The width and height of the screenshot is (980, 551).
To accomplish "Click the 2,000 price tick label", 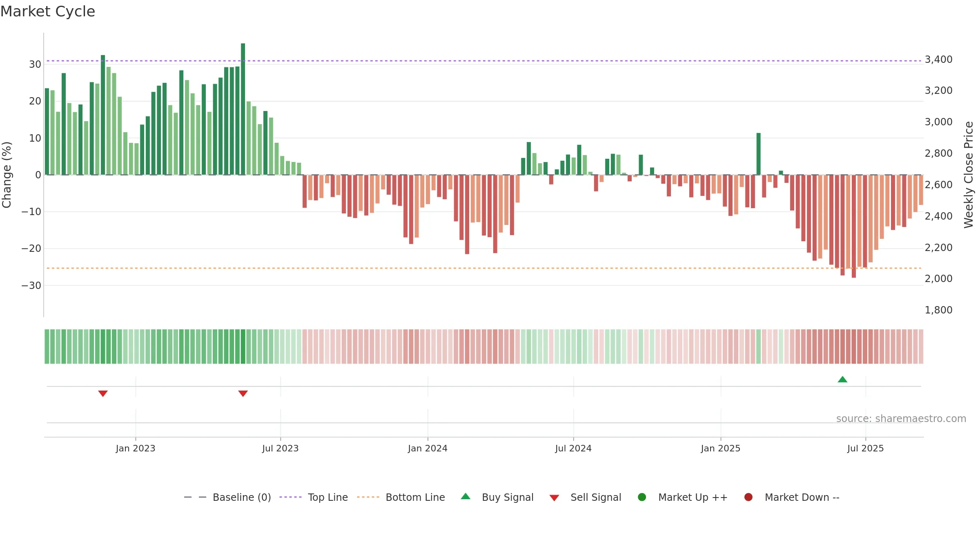I will (938, 278).
